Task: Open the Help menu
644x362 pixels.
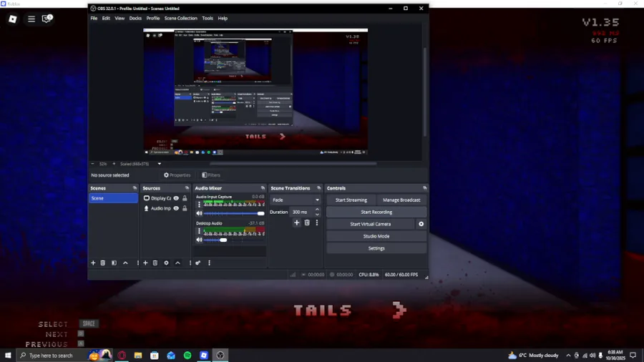Action: click(x=223, y=18)
